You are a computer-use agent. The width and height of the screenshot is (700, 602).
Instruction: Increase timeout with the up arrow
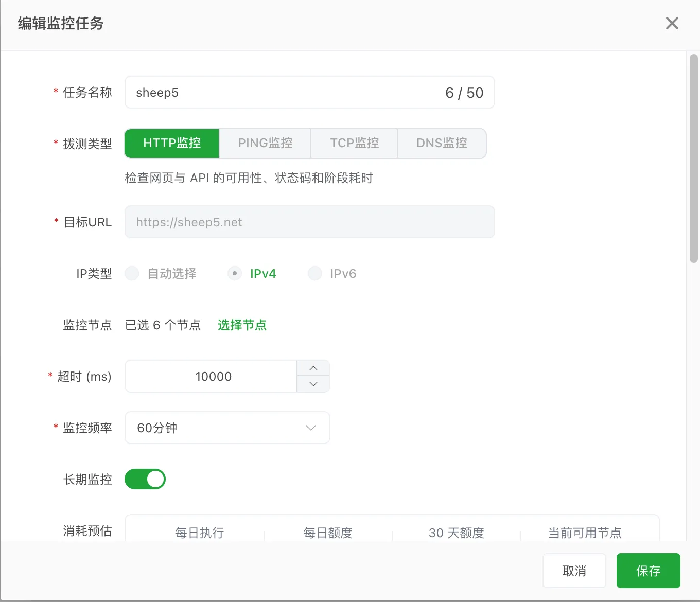313,368
